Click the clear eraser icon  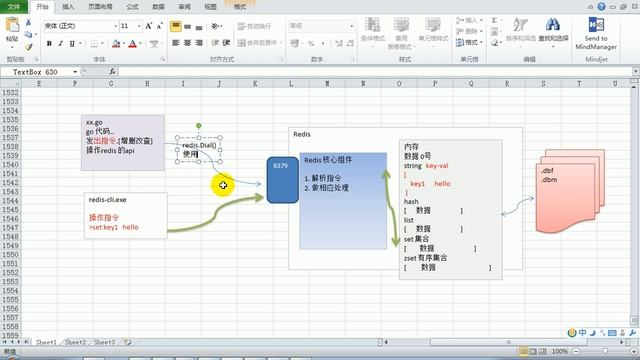(x=494, y=42)
